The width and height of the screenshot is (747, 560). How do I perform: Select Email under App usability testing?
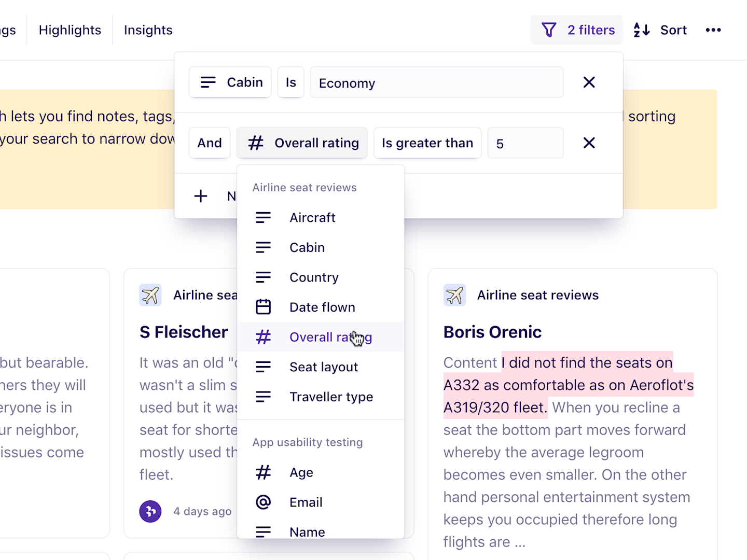pos(321,502)
